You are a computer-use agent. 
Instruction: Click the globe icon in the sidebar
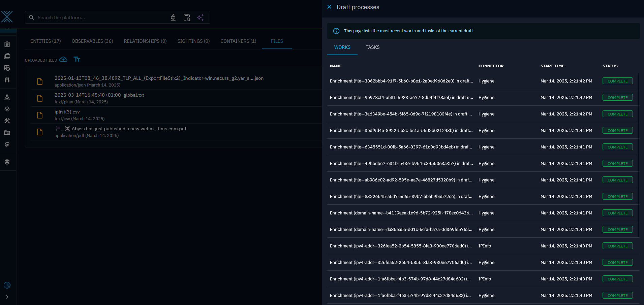tap(7, 144)
